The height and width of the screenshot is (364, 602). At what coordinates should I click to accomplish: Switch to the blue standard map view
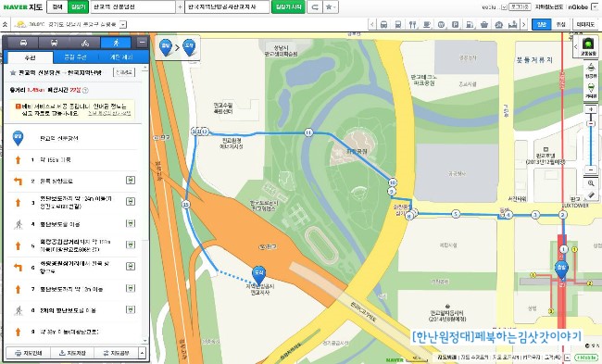pyautogui.click(x=542, y=25)
